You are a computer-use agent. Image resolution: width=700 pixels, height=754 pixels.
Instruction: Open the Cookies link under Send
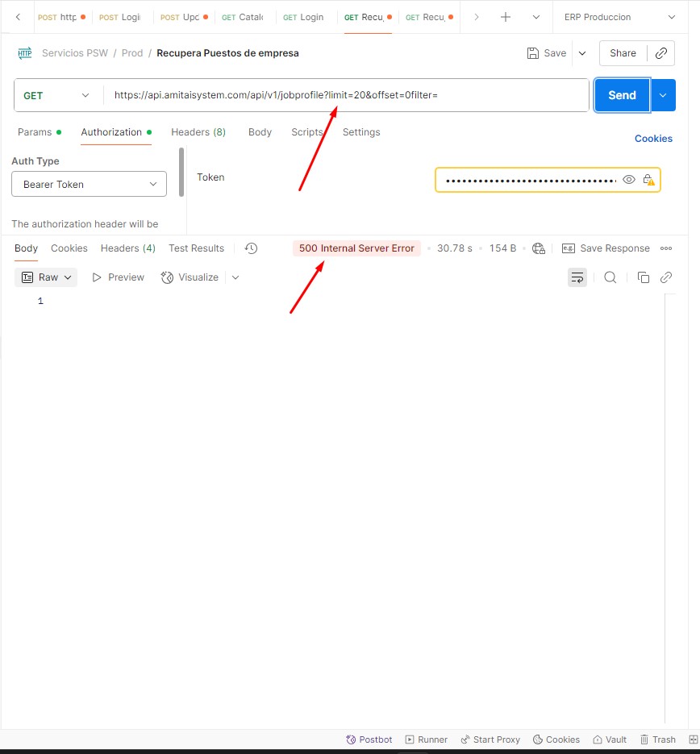tap(652, 139)
